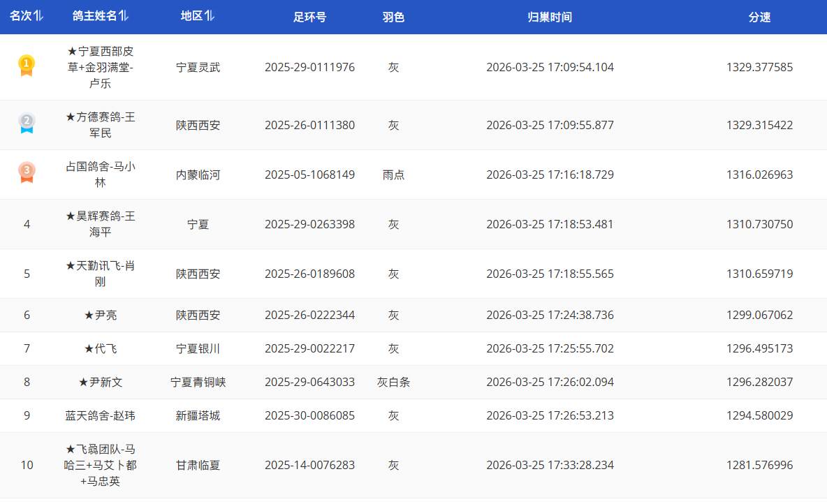Open owner 宁夏西部皮草+金羽满堂-卢乐 entry

[101, 67]
